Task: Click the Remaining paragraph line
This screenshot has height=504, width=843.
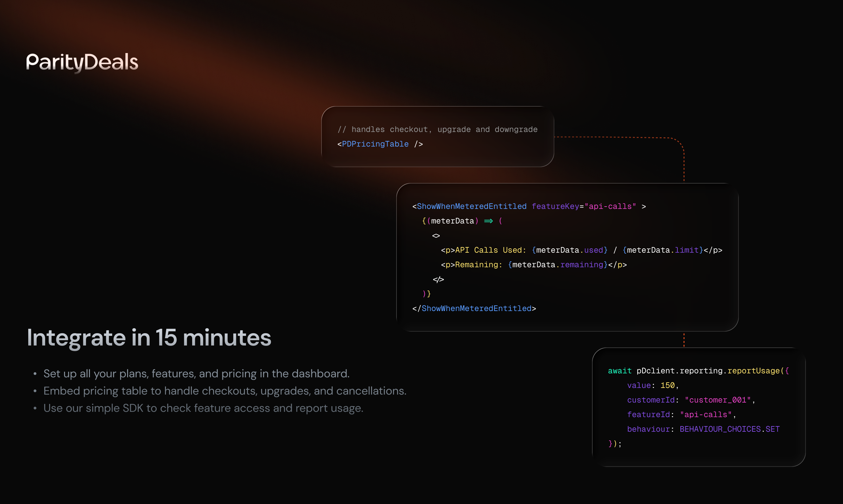Action: coord(533,265)
